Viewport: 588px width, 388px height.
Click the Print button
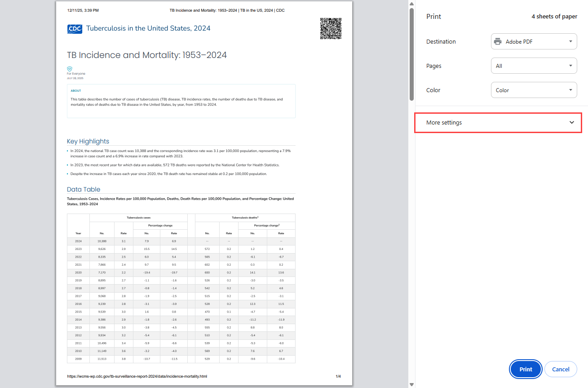pyautogui.click(x=525, y=369)
